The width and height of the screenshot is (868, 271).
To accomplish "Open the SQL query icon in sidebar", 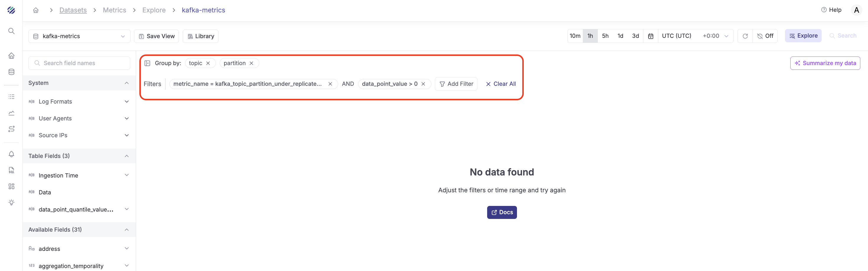I will click(12, 170).
